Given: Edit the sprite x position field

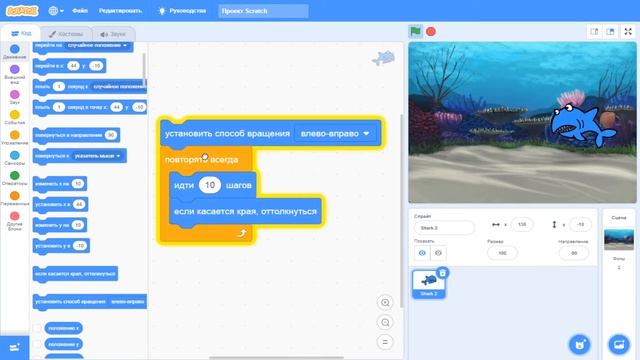Looking at the screenshot, I should point(522,224).
